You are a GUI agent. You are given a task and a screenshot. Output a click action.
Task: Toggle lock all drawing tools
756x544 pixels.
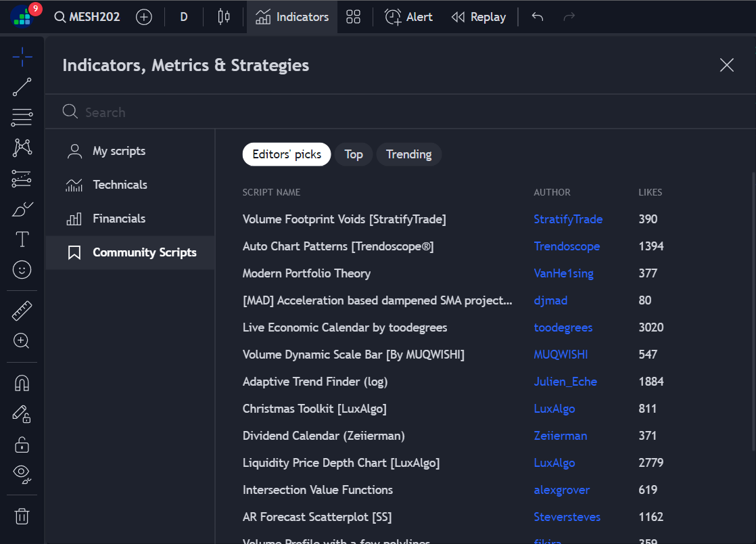click(22, 444)
